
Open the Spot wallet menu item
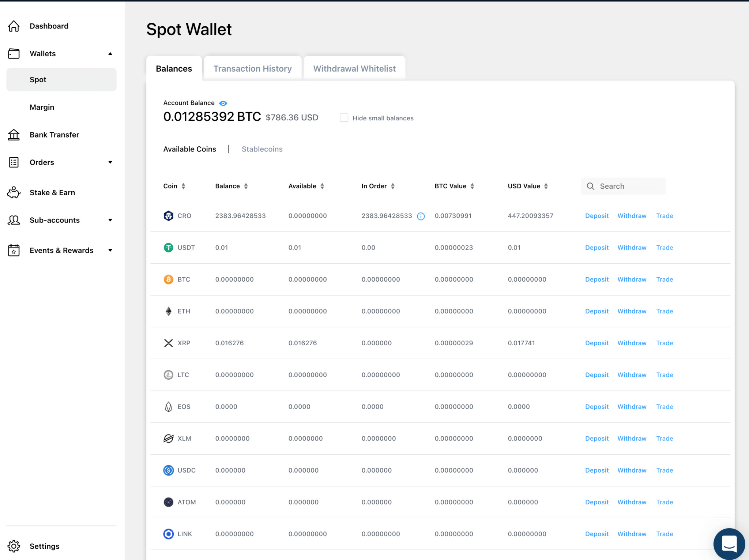(x=61, y=80)
